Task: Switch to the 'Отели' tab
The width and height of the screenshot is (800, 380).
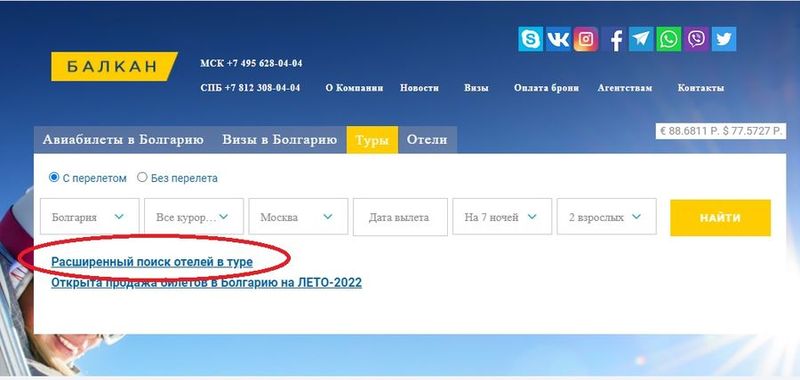Action: pos(427,140)
